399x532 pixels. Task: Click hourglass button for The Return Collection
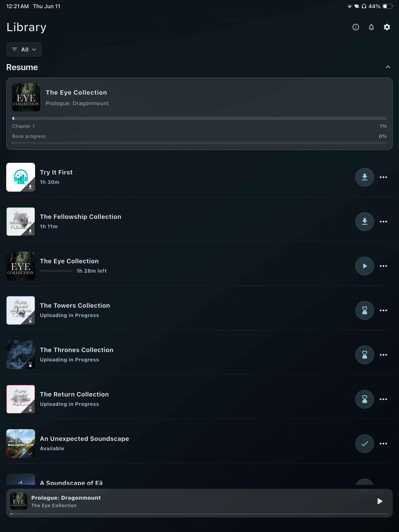[x=365, y=399]
